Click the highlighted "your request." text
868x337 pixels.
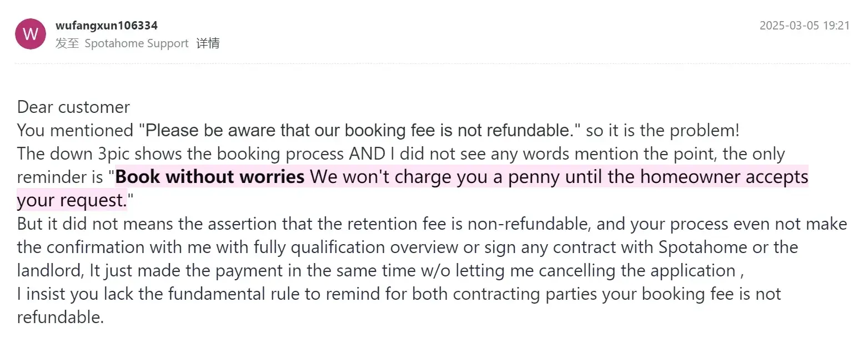pos(72,200)
